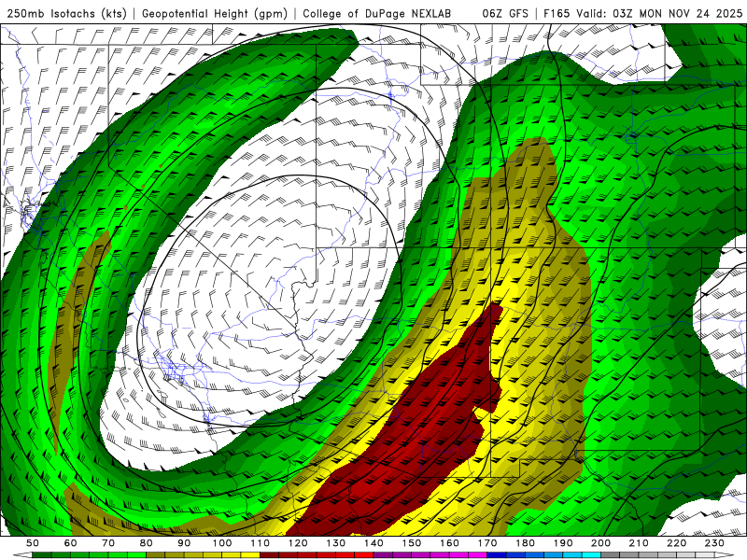Viewport: 747px width, 560px height.
Task: Click the 220 value on the legend
Action: [x=677, y=543]
